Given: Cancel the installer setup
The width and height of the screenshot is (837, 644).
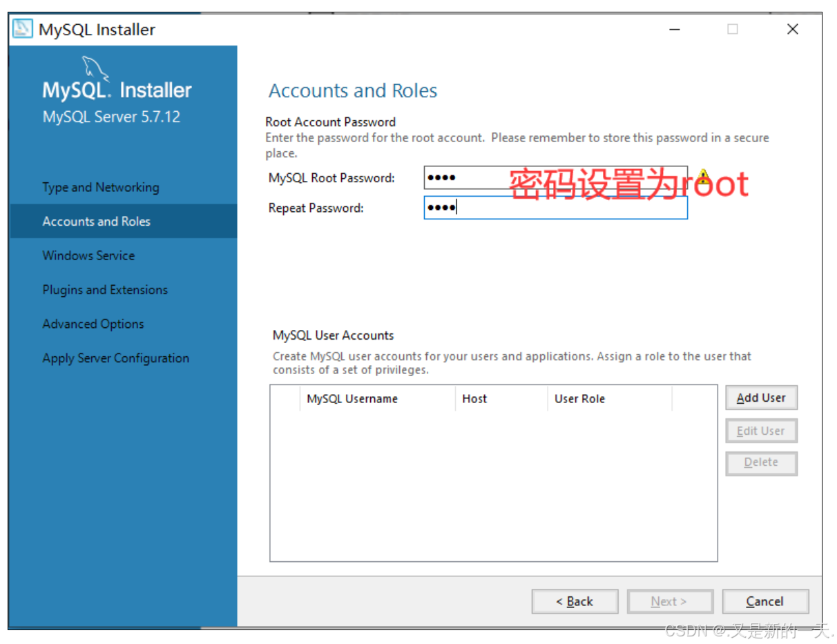Looking at the screenshot, I should click(x=765, y=601).
